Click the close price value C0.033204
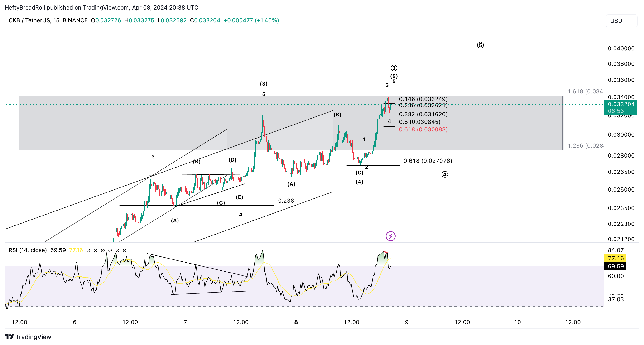 click(205, 20)
